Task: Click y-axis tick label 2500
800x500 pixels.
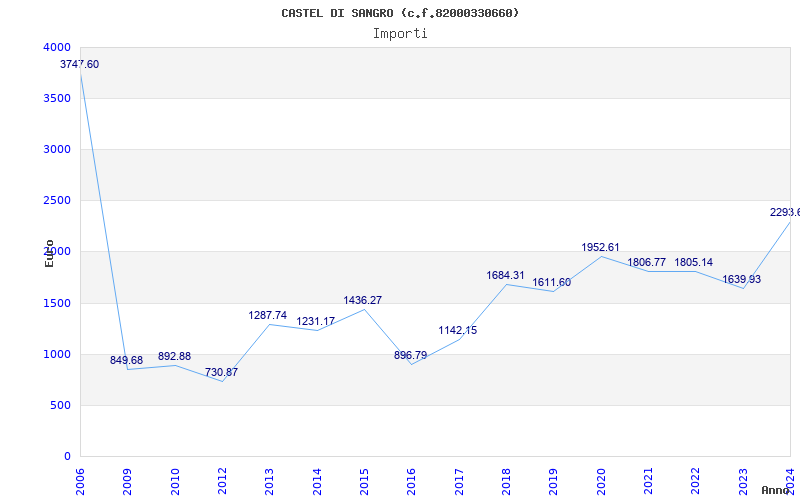Action: 57,201
